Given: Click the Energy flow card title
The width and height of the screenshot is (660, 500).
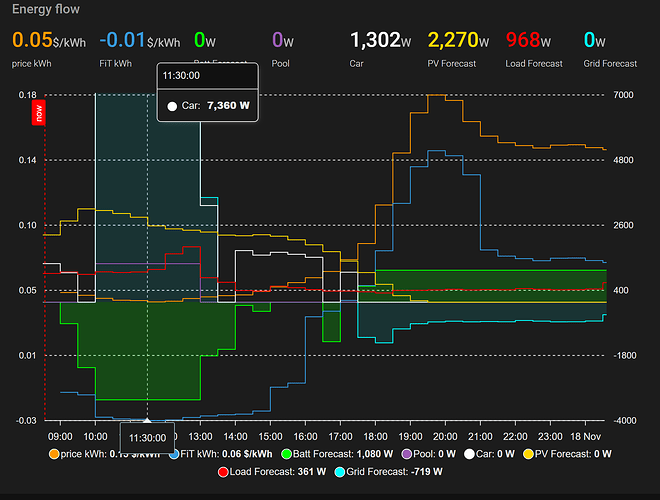Looking at the screenshot, I should 46,9.
